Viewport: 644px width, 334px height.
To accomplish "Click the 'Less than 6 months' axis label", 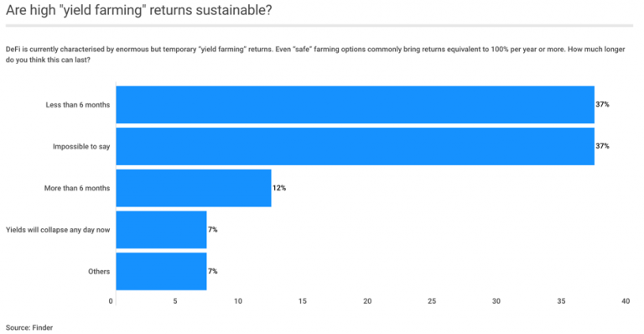I will tap(78, 105).
